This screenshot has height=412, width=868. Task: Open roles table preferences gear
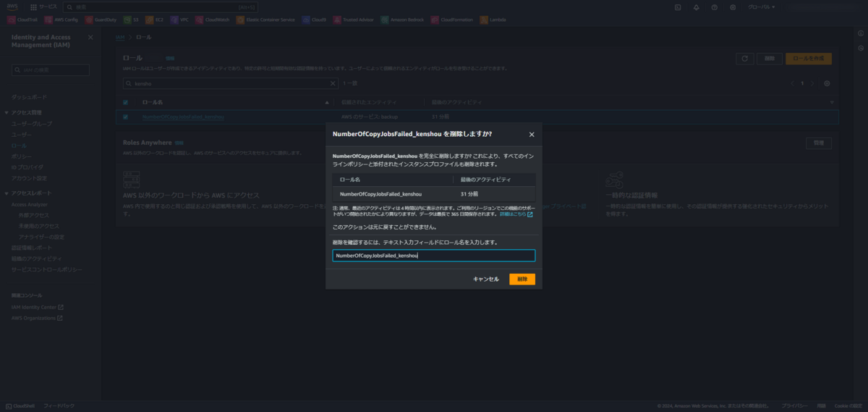827,83
